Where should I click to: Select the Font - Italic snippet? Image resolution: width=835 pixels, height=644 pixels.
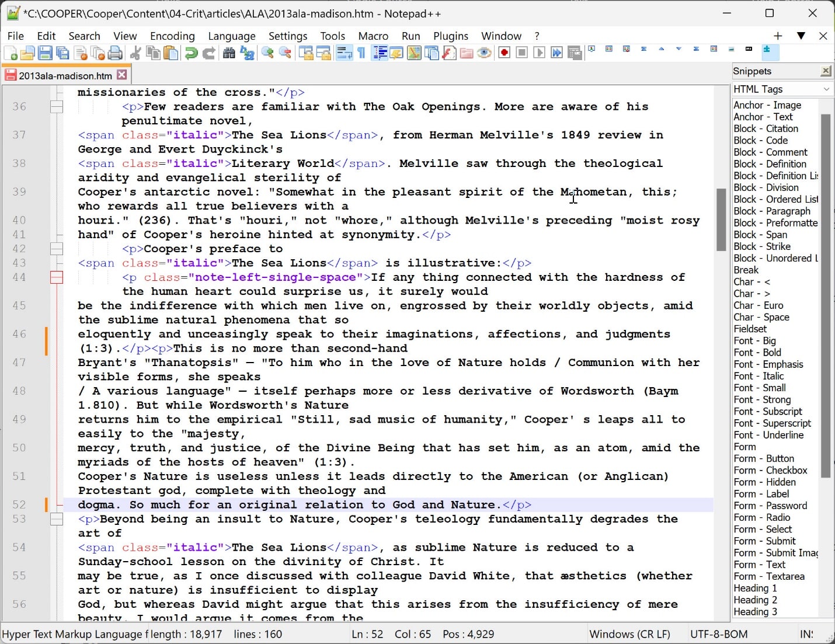click(x=759, y=376)
